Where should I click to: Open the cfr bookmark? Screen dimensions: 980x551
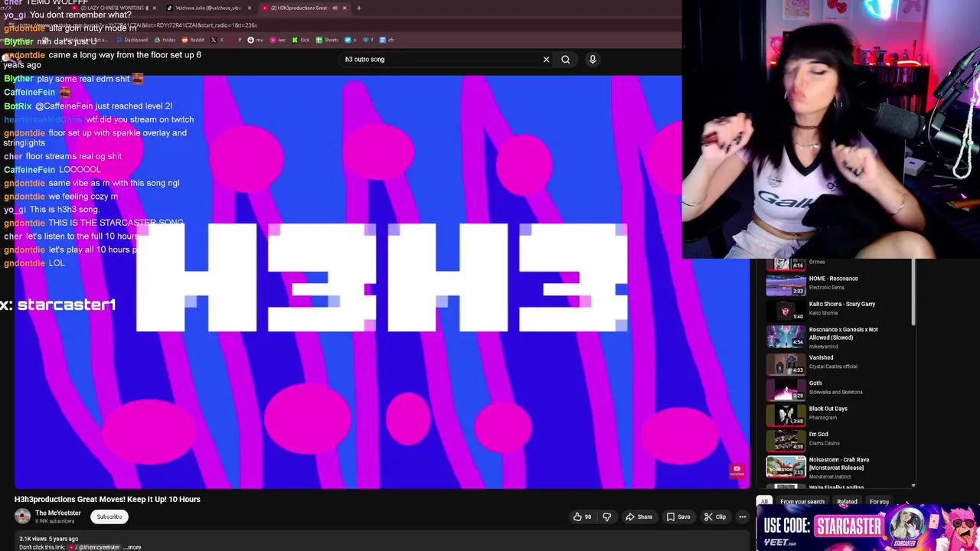pyautogui.click(x=387, y=40)
